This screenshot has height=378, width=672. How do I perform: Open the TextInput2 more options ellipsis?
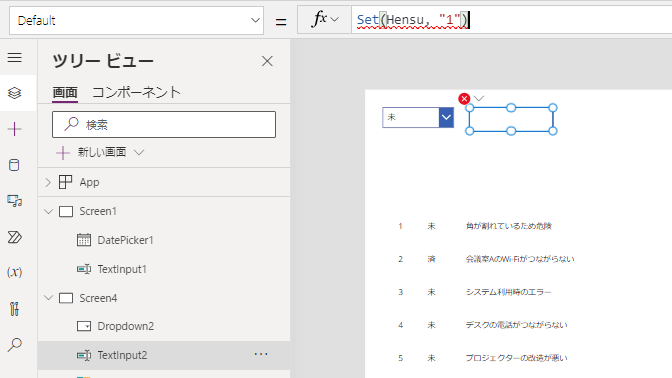(x=261, y=354)
